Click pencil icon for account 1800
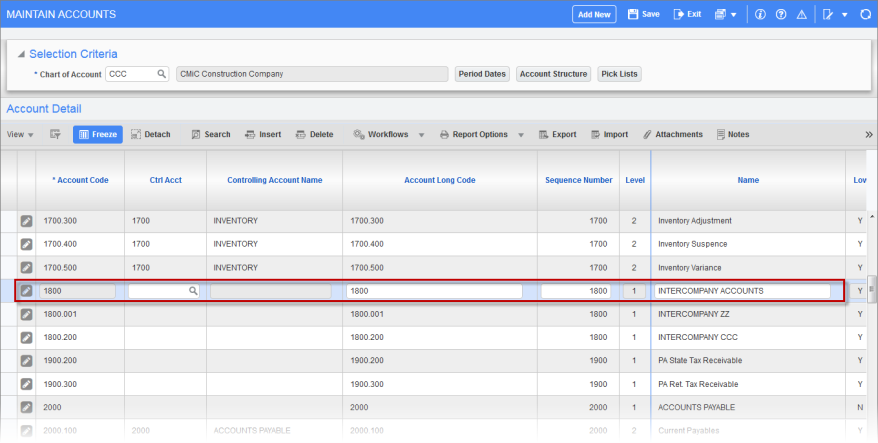This screenshot has height=443, width=878. [x=26, y=291]
